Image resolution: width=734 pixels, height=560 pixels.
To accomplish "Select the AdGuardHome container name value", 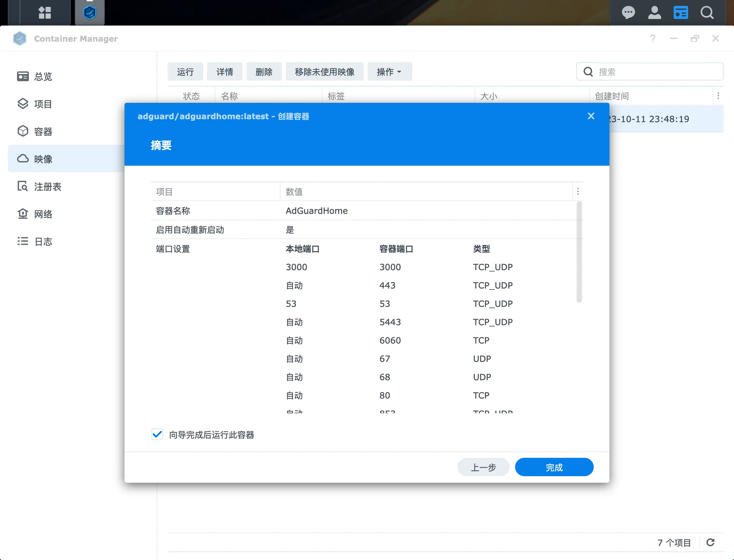I will pos(317,211).
